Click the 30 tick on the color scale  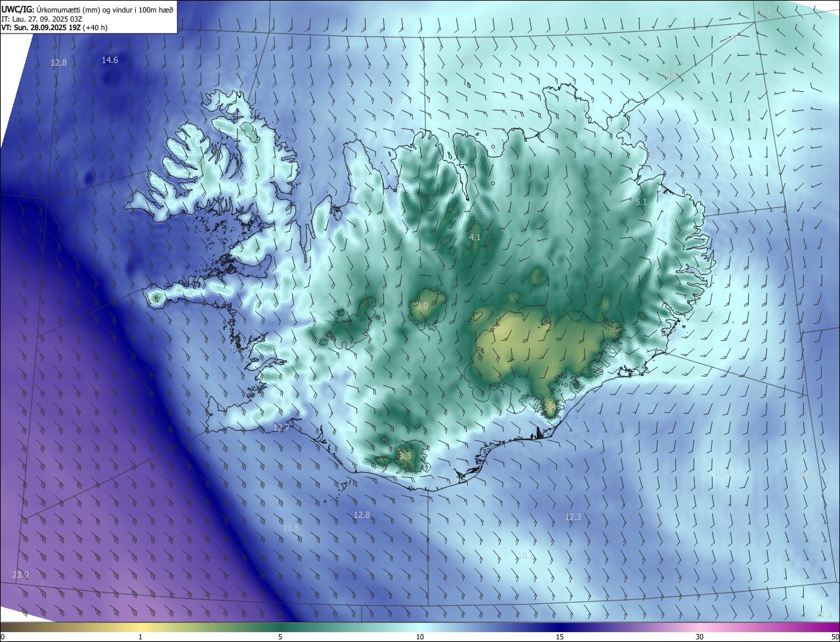pyautogui.click(x=700, y=637)
